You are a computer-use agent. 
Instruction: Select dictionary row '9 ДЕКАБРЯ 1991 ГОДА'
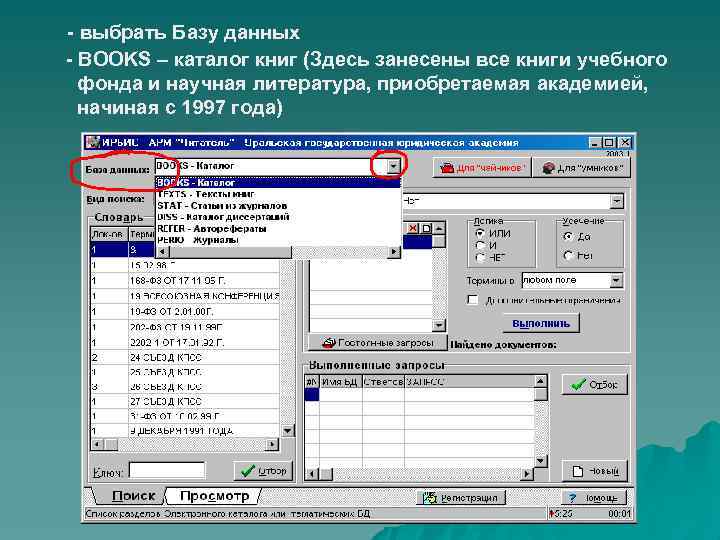point(185,431)
